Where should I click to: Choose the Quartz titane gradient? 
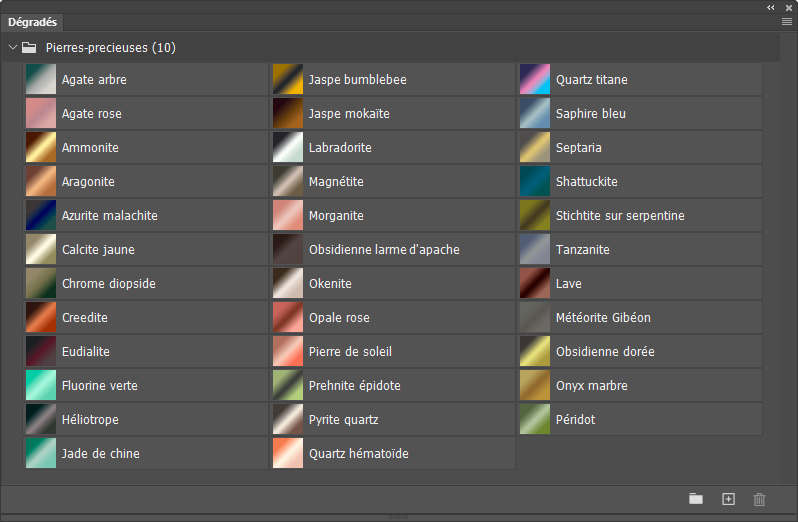tap(535, 80)
